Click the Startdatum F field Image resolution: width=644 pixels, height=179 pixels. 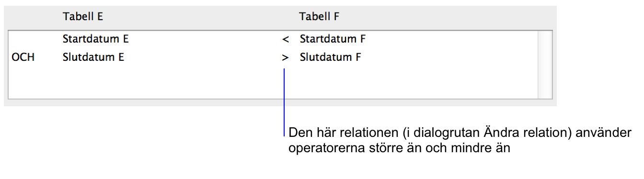[x=333, y=39]
